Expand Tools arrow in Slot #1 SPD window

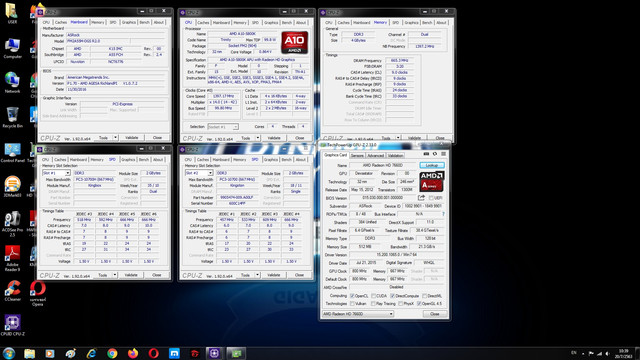tap(115, 275)
